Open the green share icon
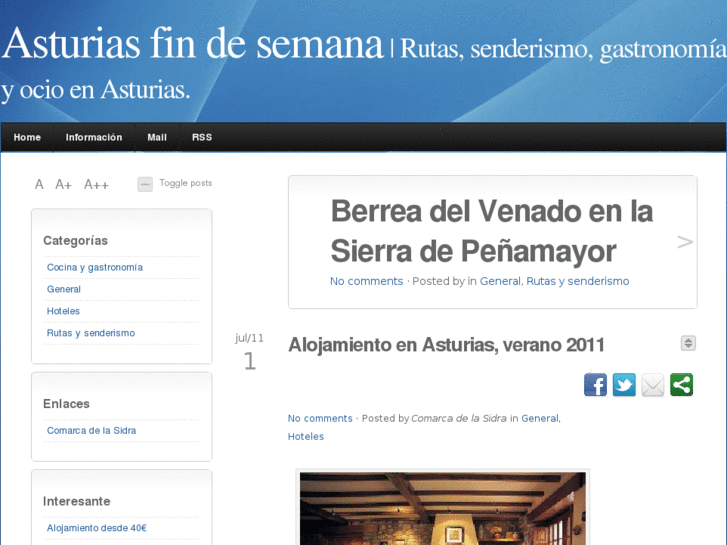This screenshot has width=727, height=545. (682, 385)
